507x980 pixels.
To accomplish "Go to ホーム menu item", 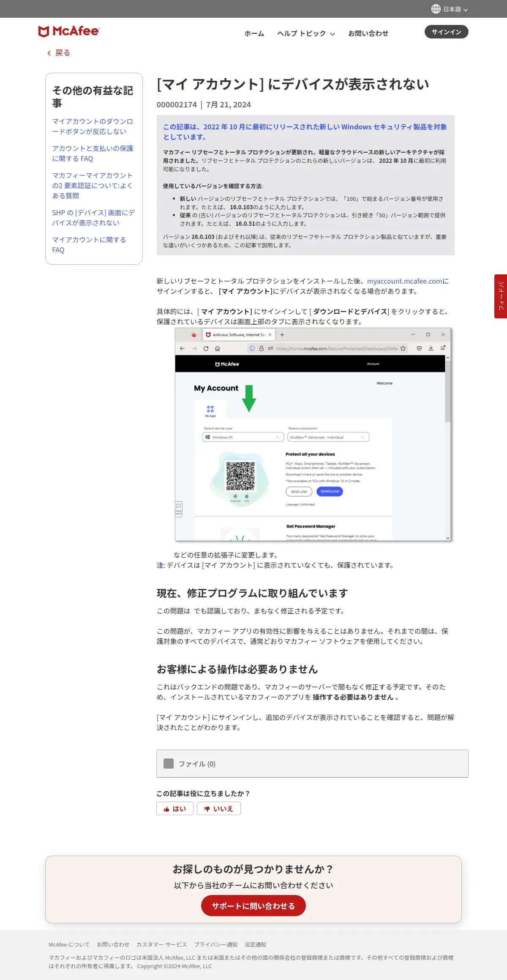I will click(x=254, y=33).
